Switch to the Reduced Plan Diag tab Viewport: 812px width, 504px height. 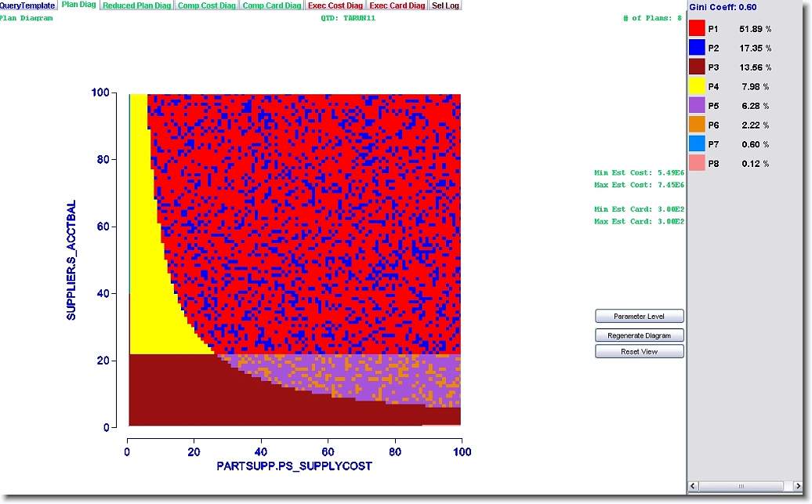[136, 5]
